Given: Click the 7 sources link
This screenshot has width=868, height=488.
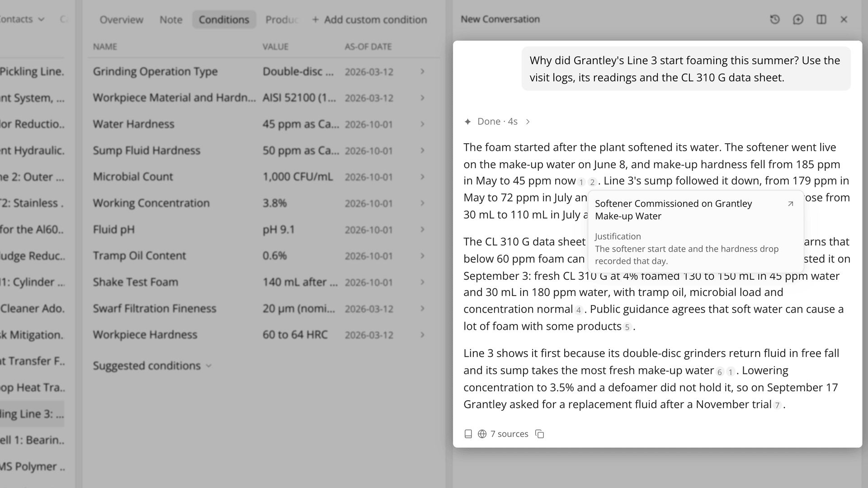Looking at the screenshot, I should click(509, 434).
